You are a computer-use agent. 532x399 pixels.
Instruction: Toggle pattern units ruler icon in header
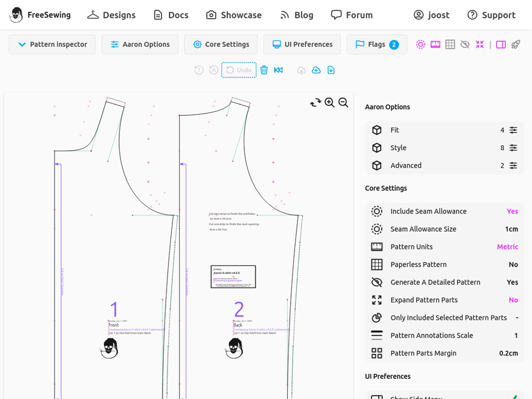click(435, 45)
